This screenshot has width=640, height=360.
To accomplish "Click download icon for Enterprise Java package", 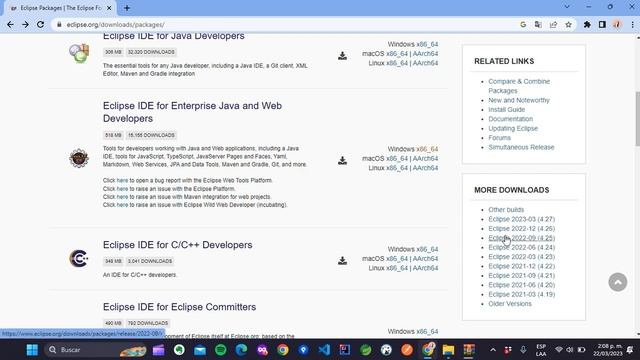I will click(x=342, y=160).
